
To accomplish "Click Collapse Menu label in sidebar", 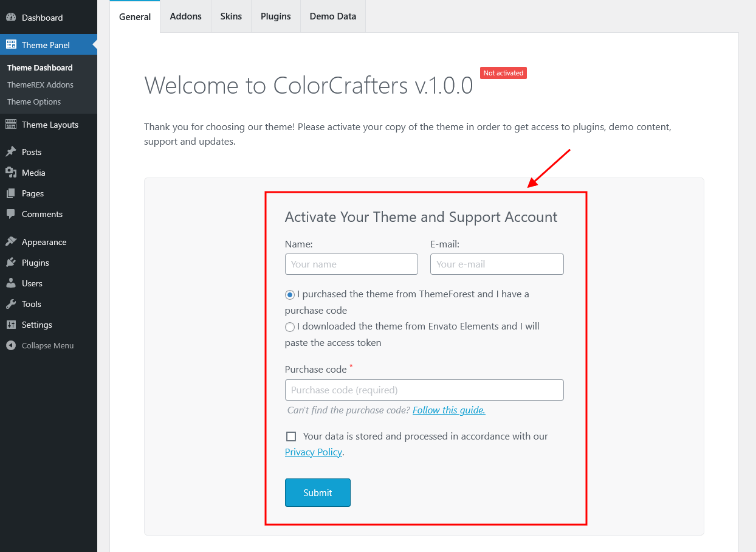I will tap(47, 345).
